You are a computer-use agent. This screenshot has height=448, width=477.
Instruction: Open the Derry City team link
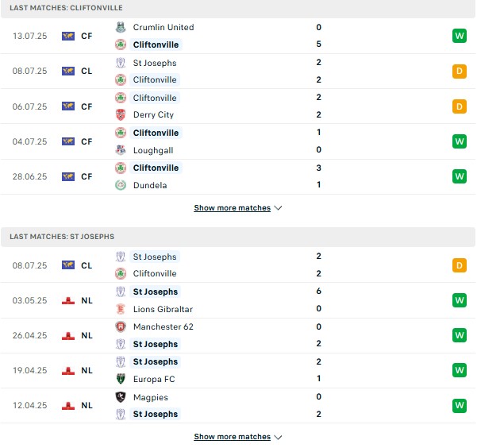pos(153,115)
